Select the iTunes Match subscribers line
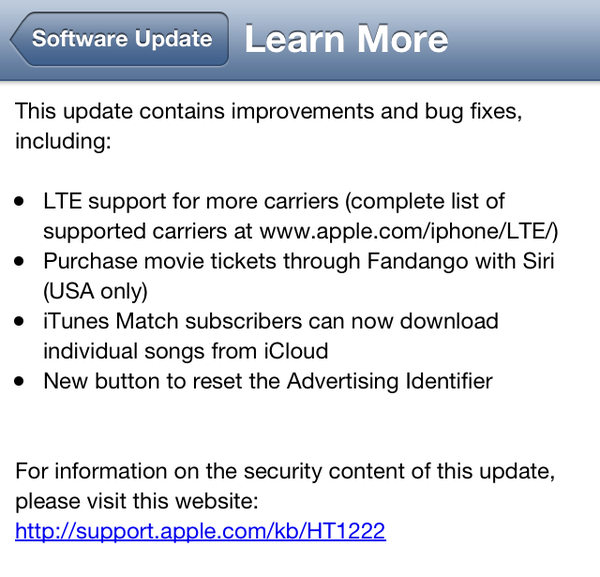Viewport: 600px width, 577px height. pos(270,321)
